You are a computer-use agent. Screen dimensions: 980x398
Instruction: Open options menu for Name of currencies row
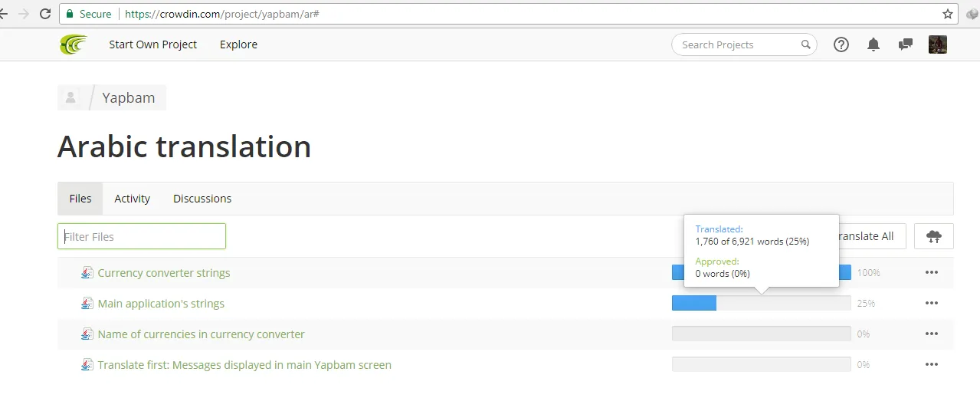pos(932,334)
